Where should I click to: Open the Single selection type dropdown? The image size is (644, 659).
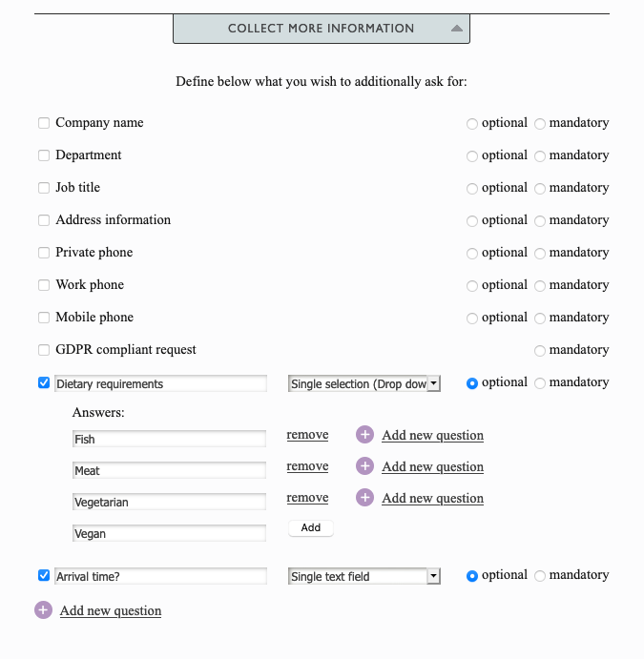tap(364, 383)
